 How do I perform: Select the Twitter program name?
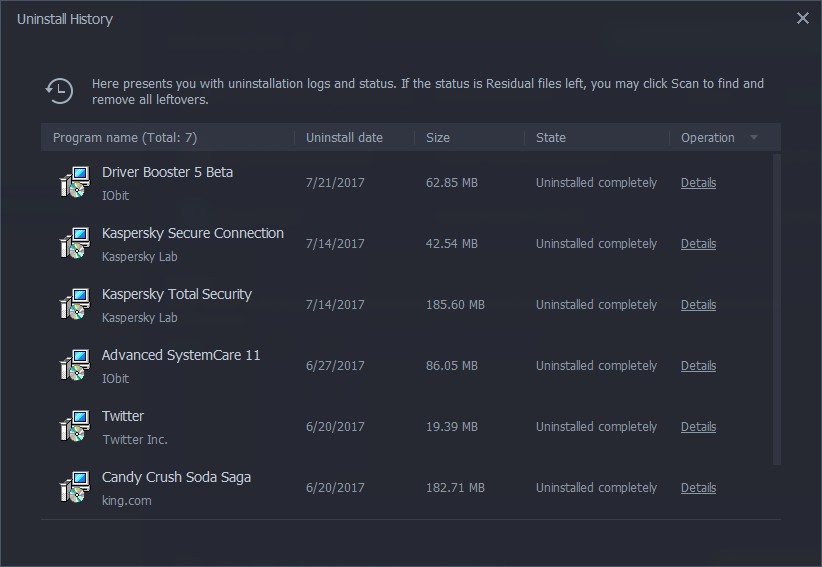click(123, 416)
